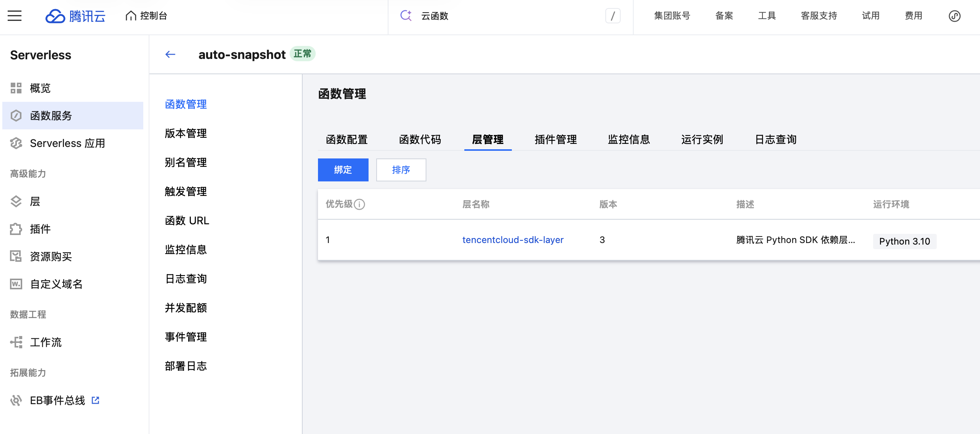Open 日志查询 in the left function menu
This screenshot has width=980, height=434.
tap(186, 279)
